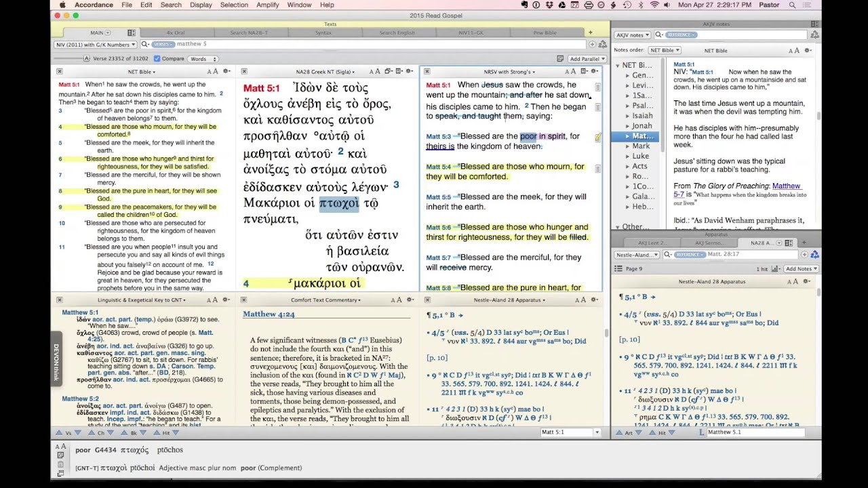Screen dimensions: 868x488
Task: Open the Display menu in menu bar
Action: pos(201,5)
